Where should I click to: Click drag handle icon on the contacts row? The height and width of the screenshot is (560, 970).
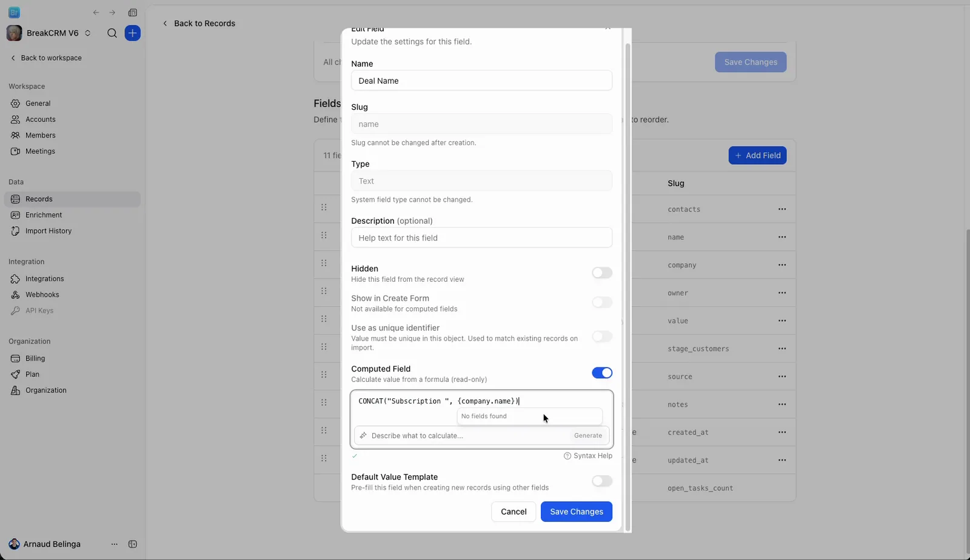(324, 207)
